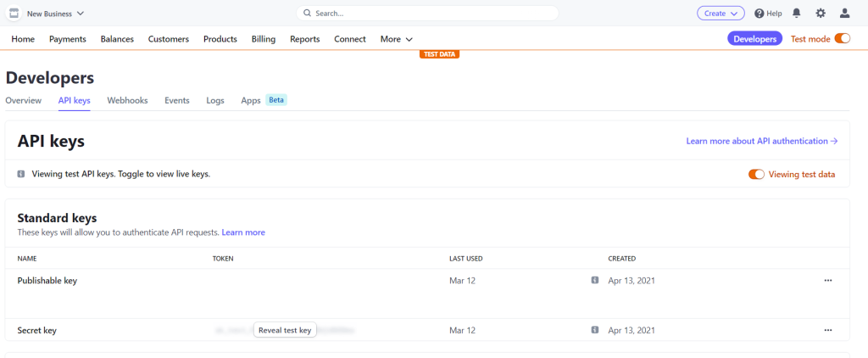Open notifications bell icon
The height and width of the screenshot is (358, 868).
(x=797, y=14)
